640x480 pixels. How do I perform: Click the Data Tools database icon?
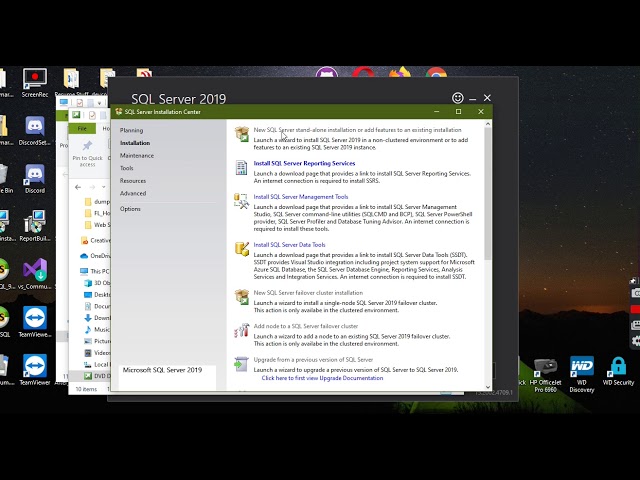tap(242, 249)
